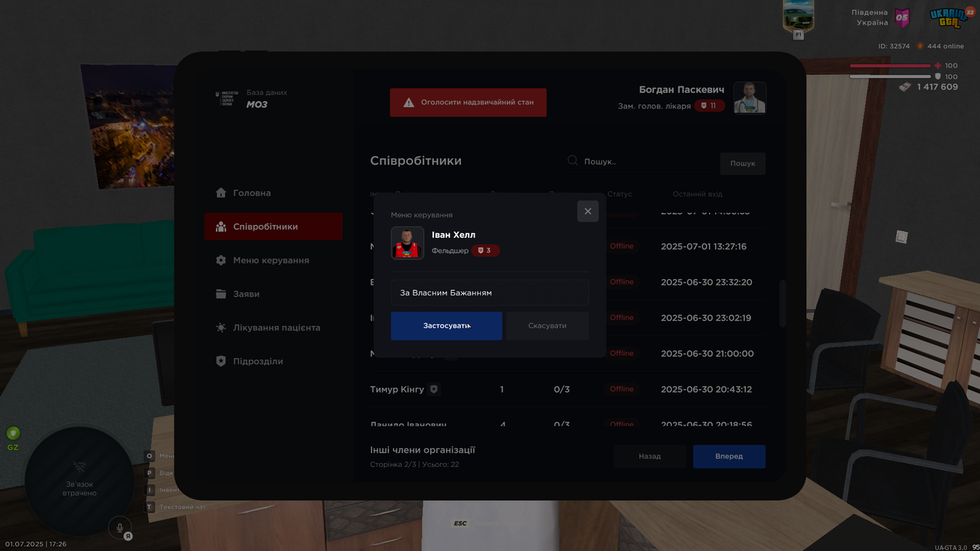Click the home icon beside Головна
Viewport: 980px width, 551px height.
(x=221, y=193)
